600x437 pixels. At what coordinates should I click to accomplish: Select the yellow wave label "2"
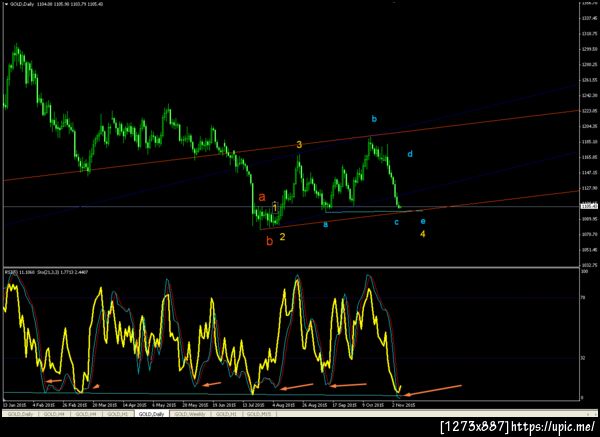click(282, 237)
